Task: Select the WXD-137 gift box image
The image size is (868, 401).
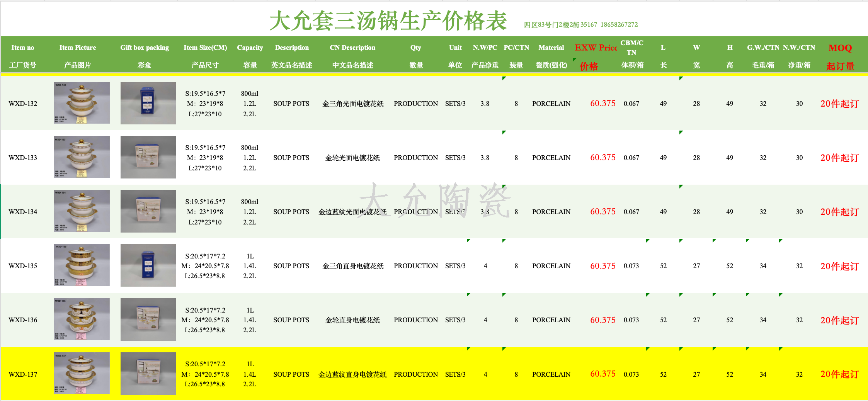Action: tap(148, 373)
